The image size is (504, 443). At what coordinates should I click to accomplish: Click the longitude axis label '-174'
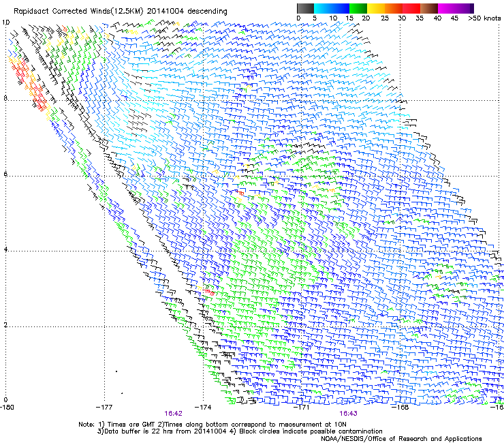pos(203,408)
